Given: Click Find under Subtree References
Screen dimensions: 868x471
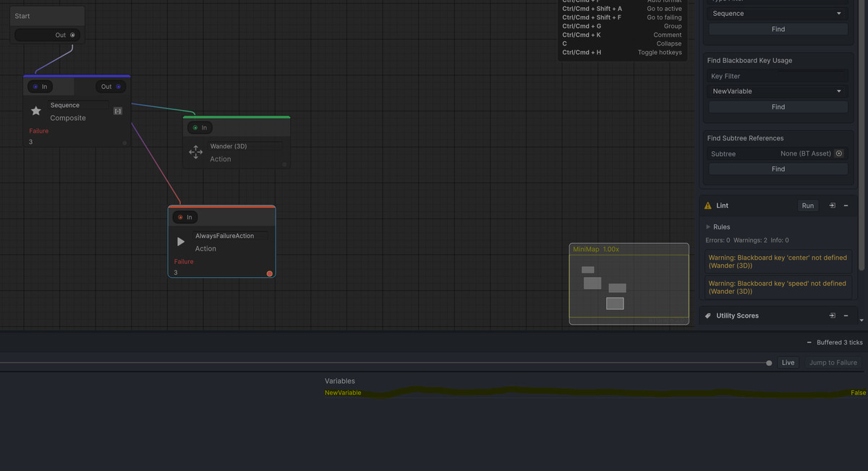Looking at the screenshot, I should pyautogui.click(x=778, y=169).
